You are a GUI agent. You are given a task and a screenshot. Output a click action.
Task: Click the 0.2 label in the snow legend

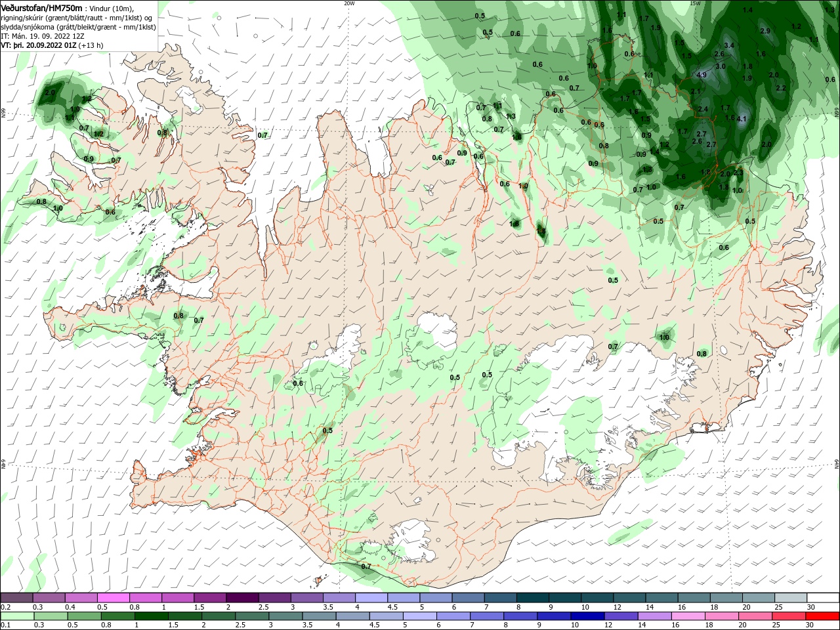pyautogui.click(x=6, y=607)
